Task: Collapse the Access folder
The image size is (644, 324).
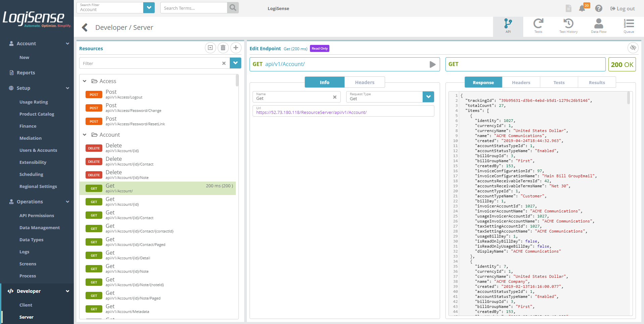Action: (85, 81)
